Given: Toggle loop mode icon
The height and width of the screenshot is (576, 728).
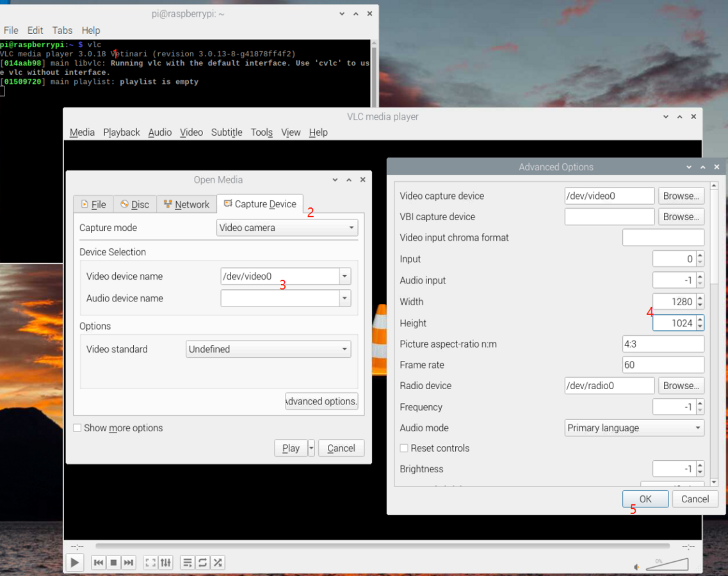Looking at the screenshot, I should [x=202, y=563].
